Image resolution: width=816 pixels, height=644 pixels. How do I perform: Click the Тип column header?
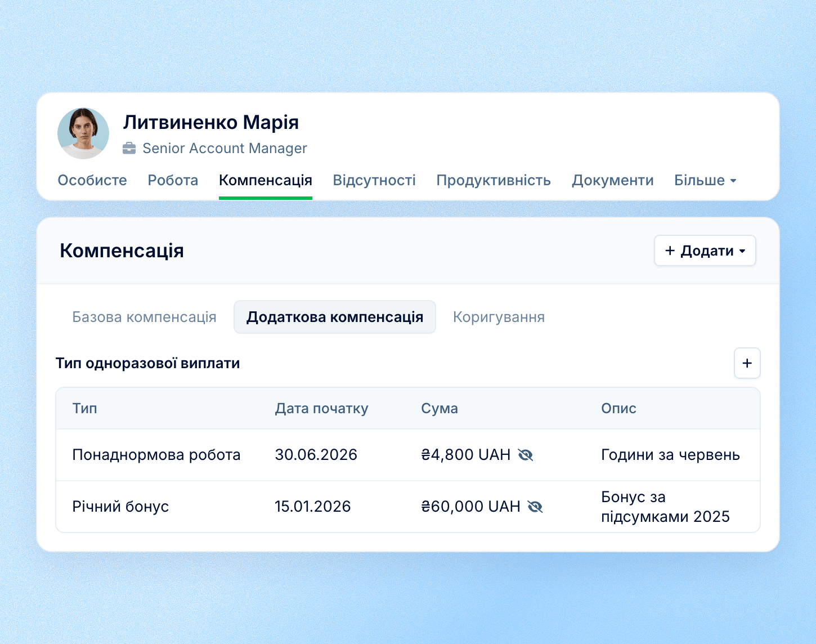(85, 408)
